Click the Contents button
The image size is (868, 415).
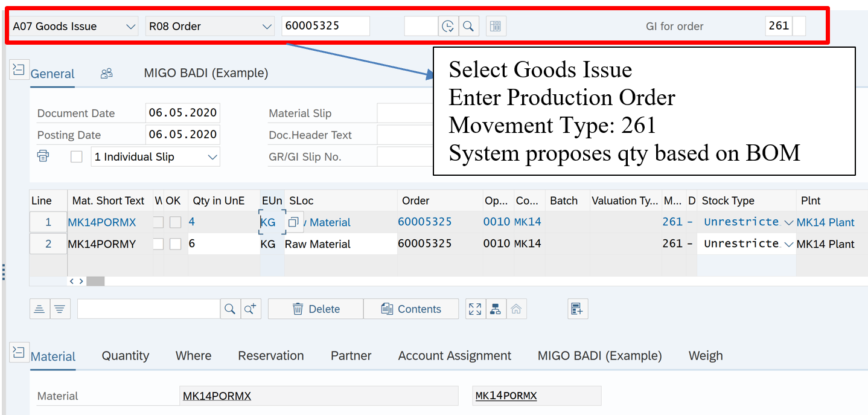[411, 309]
